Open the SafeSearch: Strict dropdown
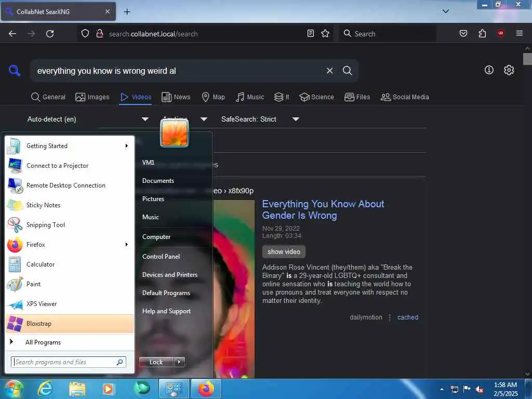Viewport: 532px width, 399px height. [x=260, y=119]
